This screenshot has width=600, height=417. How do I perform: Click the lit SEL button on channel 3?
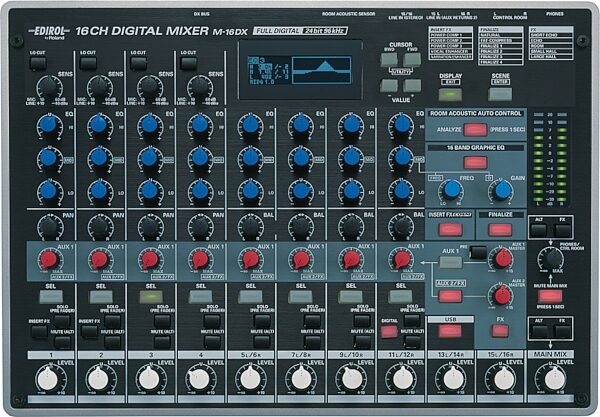click(x=151, y=296)
